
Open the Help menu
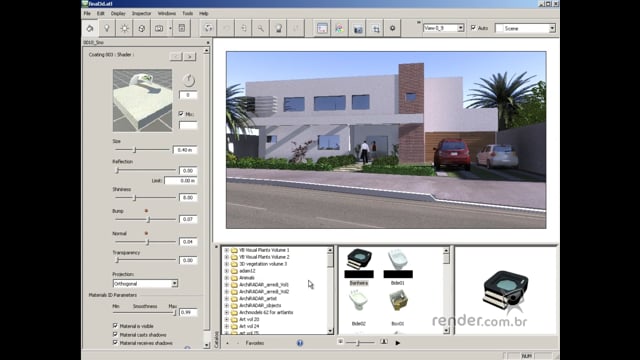point(204,13)
